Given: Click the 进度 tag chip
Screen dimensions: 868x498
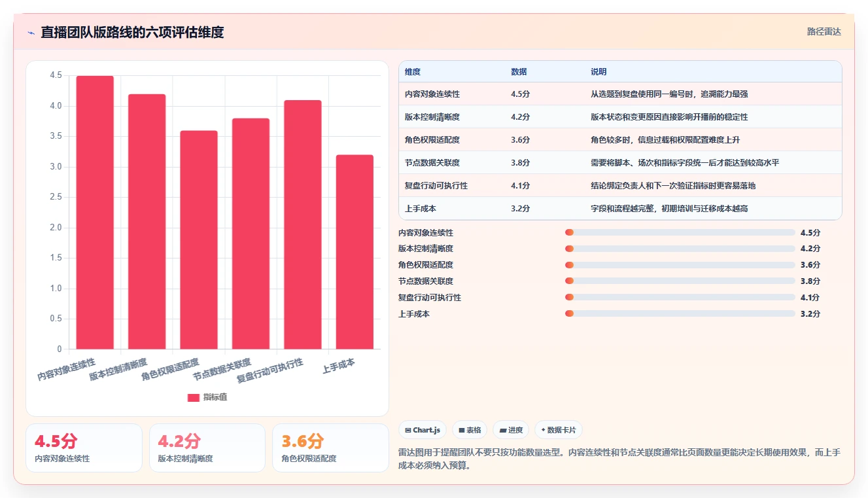Looking at the screenshot, I should pyautogui.click(x=511, y=430).
